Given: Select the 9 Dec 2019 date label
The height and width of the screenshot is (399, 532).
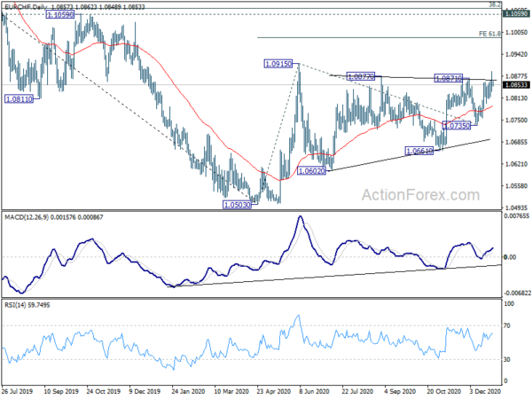Looking at the screenshot, I should [145, 391].
